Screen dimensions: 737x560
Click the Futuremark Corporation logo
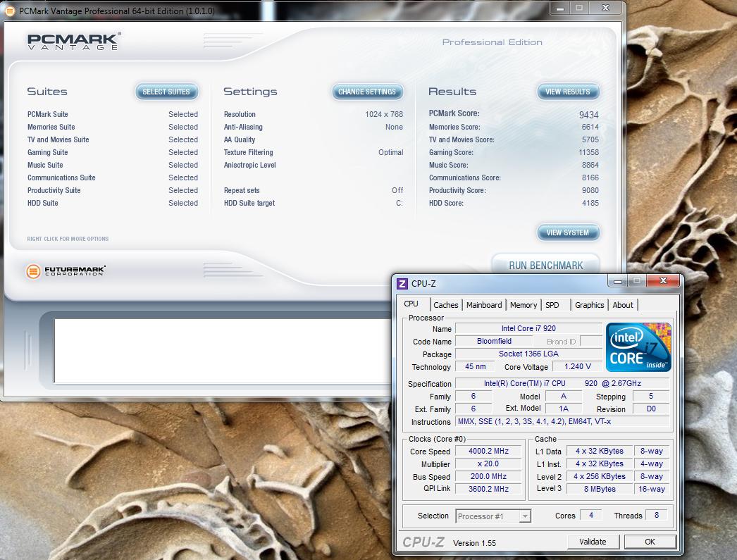pyautogui.click(x=66, y=271)
